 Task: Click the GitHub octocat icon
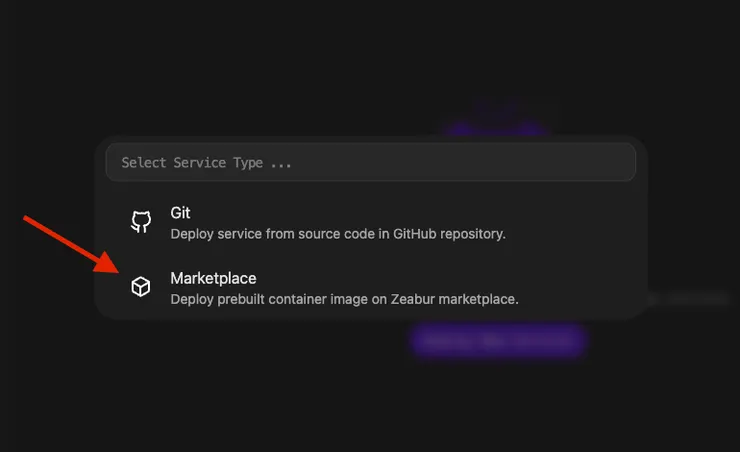[141, 222]
